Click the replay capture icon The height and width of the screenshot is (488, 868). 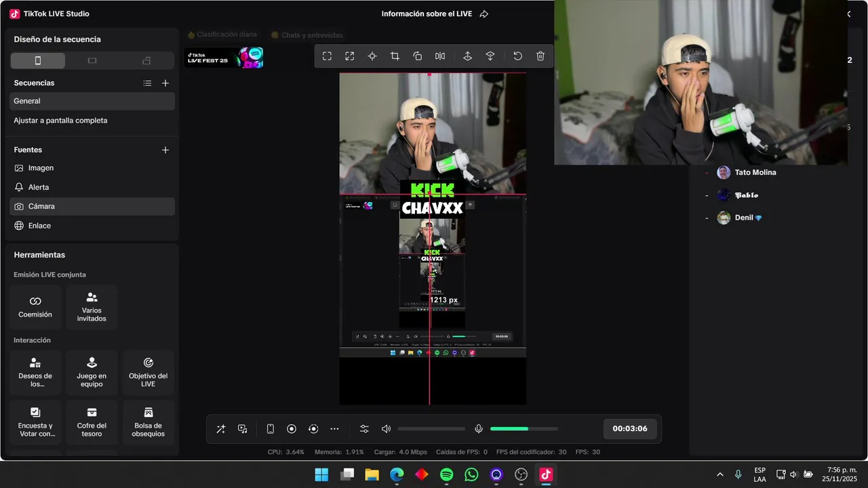pos(313,429)
